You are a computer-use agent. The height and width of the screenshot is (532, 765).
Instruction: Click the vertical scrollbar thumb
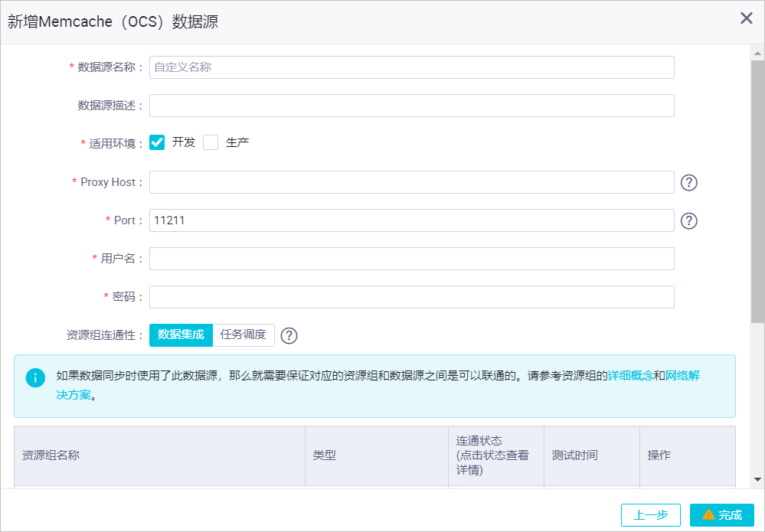pyautogui.click(x=757, y=191)
